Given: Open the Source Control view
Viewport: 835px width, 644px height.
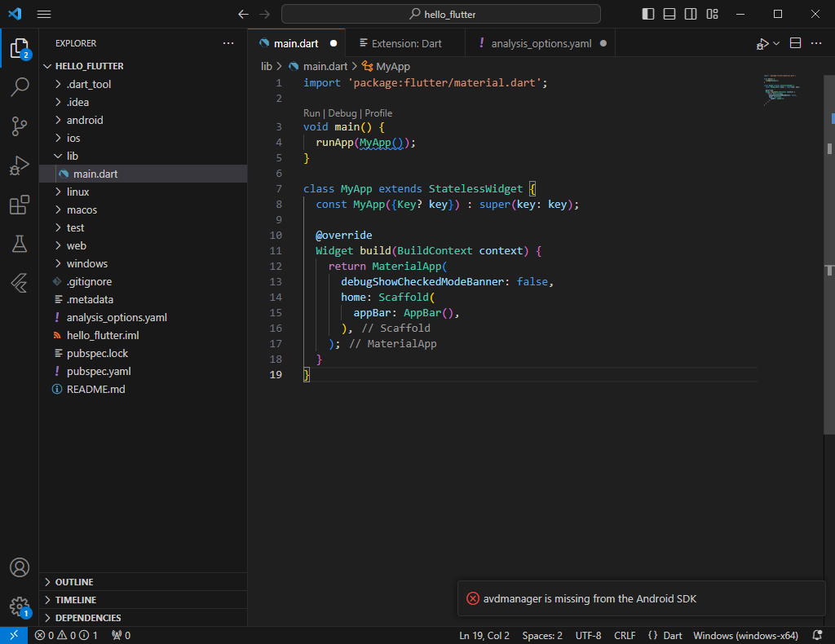Looking at the screenshot, I should click(20, 126).
